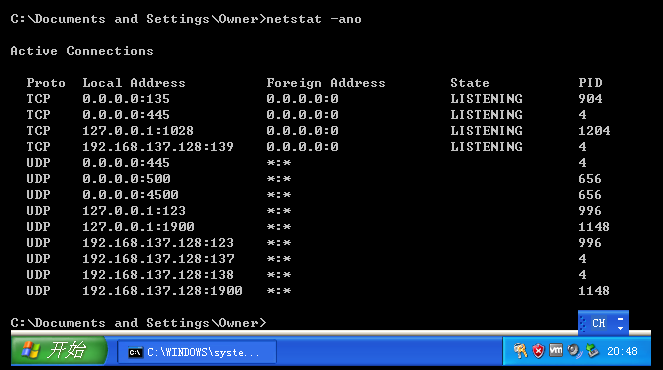663x370 pixels.
Task: Click local address 192.168.137.128:137
Action: tap(158, 259)
